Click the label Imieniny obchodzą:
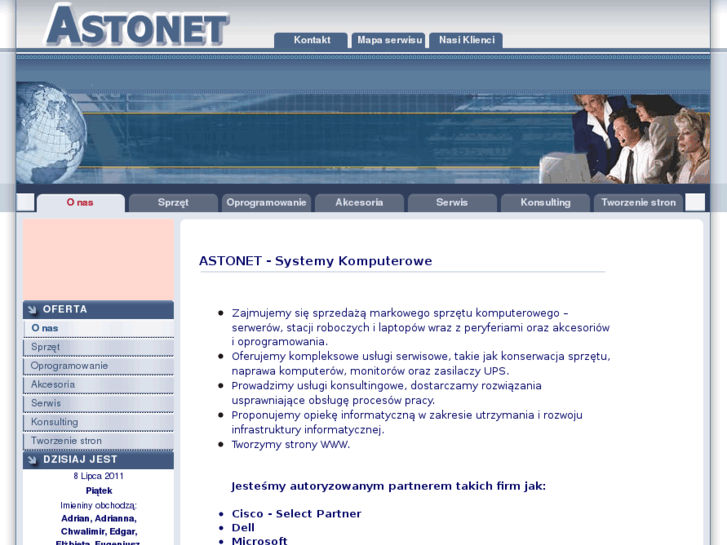727x545 pixels. tap(98, 506)
